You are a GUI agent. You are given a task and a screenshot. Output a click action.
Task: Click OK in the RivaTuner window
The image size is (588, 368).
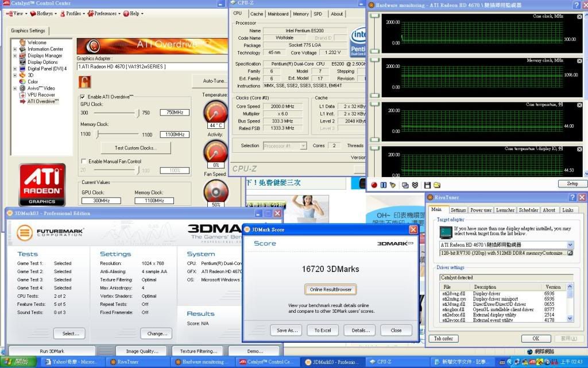(x=536, y=339)
